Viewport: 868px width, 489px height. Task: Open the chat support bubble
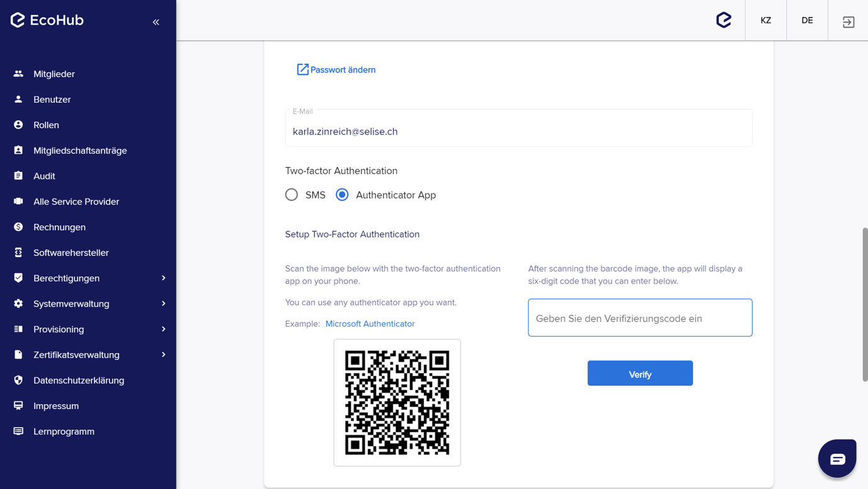(837, 459)
